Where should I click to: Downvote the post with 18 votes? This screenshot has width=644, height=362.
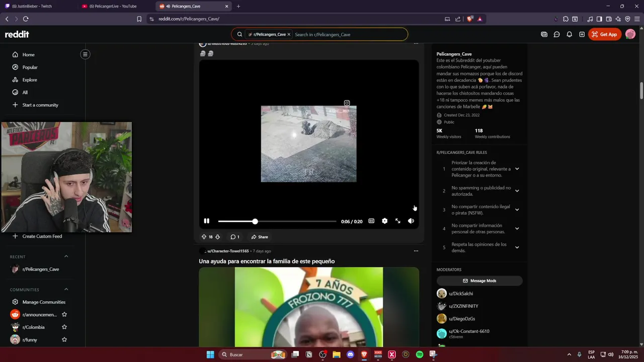point(217,237)
